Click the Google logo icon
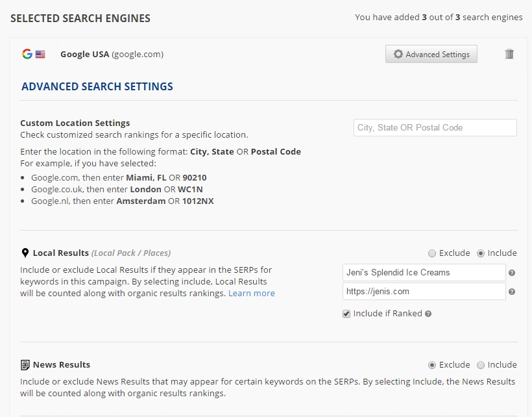This screenshot has height=417, width=532. [x=27, y=54]
